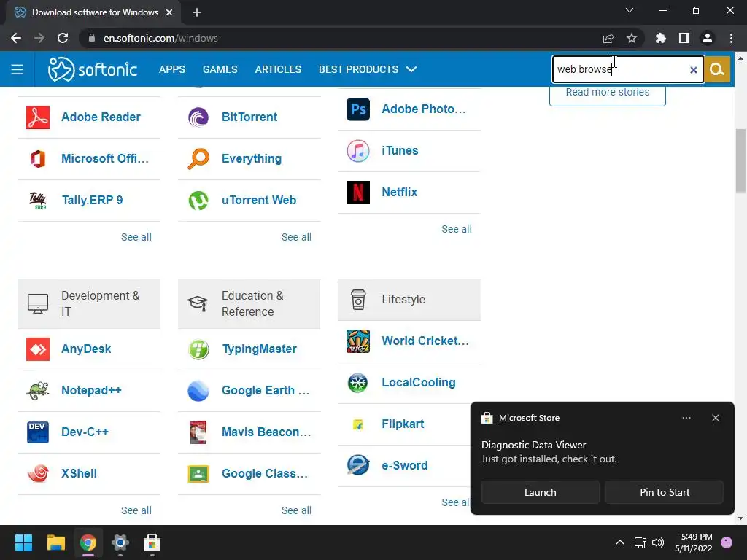Clear the search box with X
This screenshot has height=560, width=747.
point(694,70)
